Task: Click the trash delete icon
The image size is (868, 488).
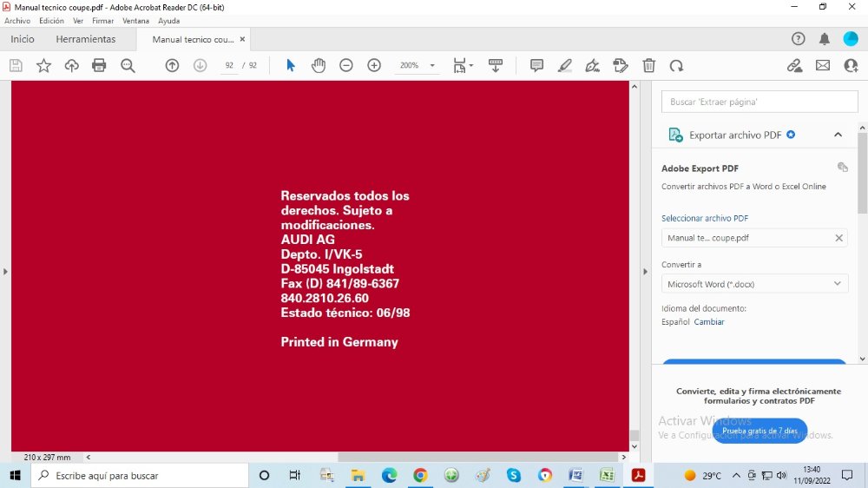Action: click(x=648, y=65)
